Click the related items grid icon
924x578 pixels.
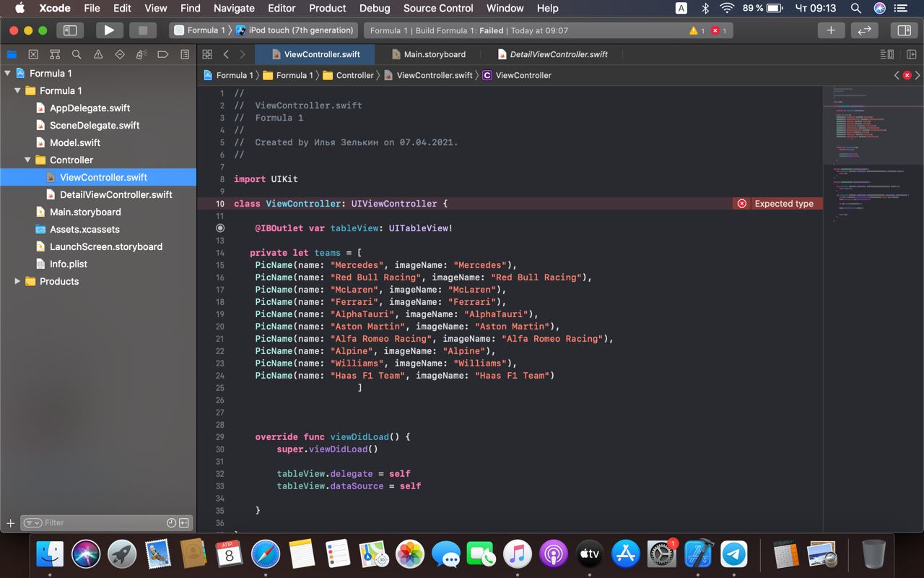(207, 54)
